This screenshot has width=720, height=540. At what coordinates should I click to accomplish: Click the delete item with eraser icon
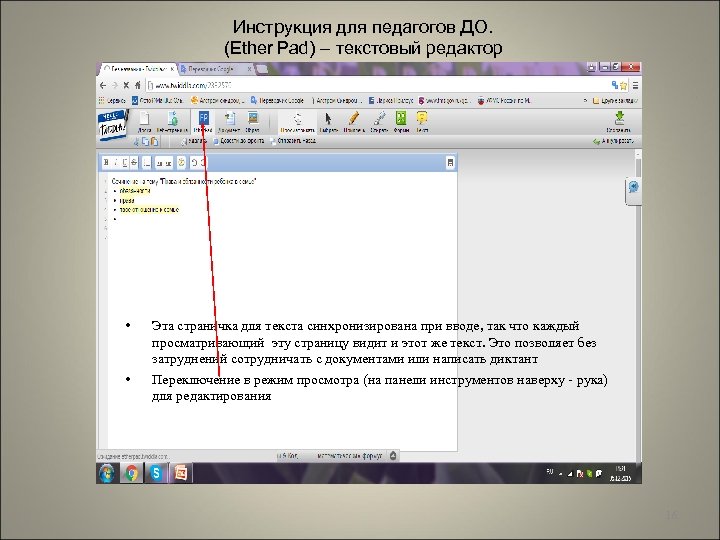pyautogui.click(x=193, y=141)
